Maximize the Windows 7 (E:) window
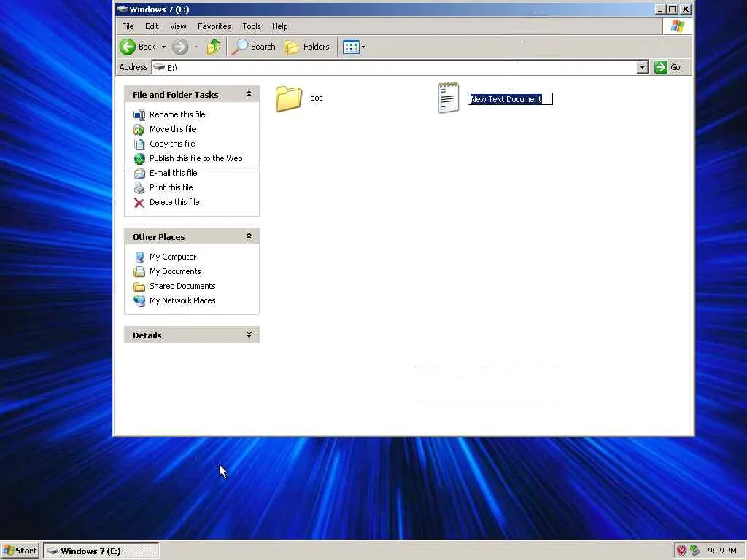The height and width of the screenshot is (560, 747). coord(672,9)
